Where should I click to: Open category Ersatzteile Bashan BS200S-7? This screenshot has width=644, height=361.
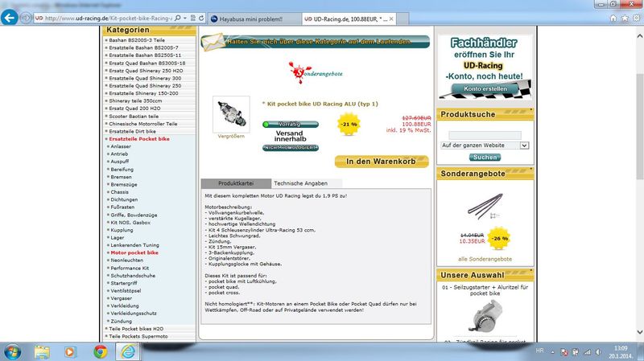(x=143, y=47)
